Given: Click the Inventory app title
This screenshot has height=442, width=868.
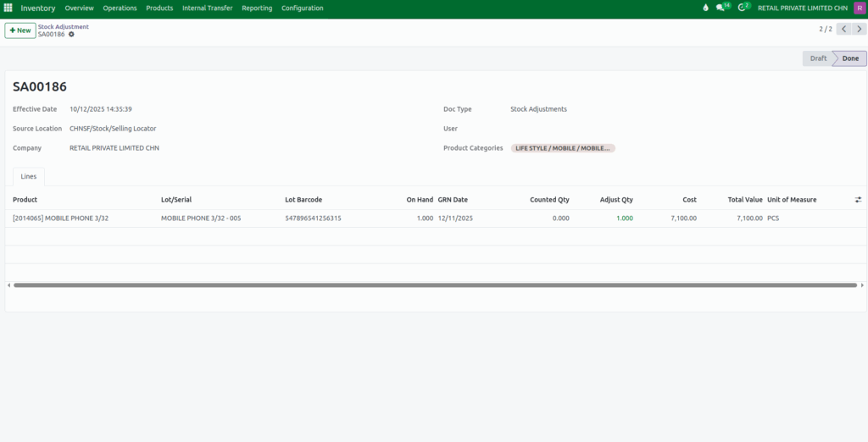Looking at the screenshot, I should click(38, 8).
